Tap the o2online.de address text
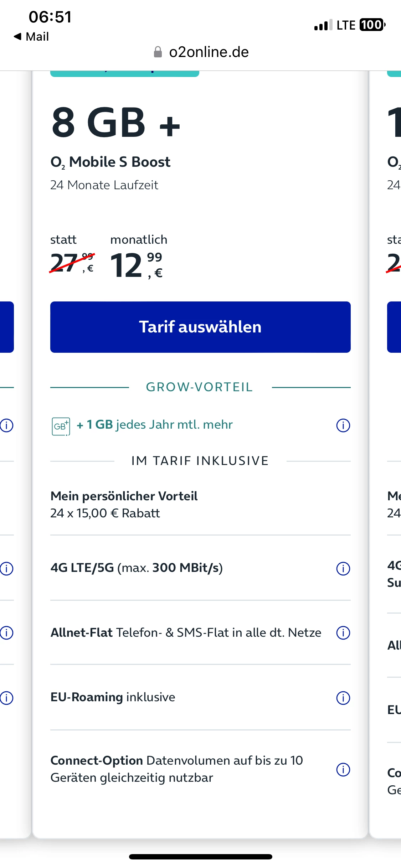Screen dimensions: 401x868 [x=209, y=52]
